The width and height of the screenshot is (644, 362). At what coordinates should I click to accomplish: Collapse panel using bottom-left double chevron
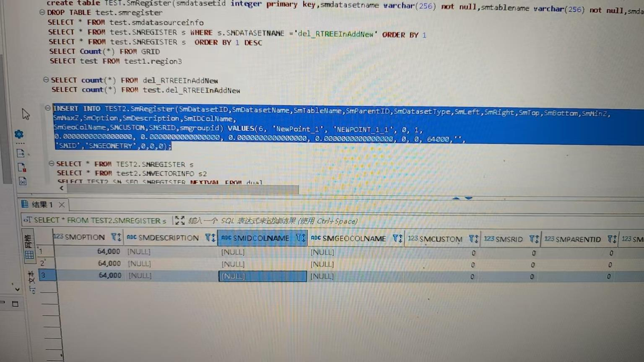click(x=17, y=289)
